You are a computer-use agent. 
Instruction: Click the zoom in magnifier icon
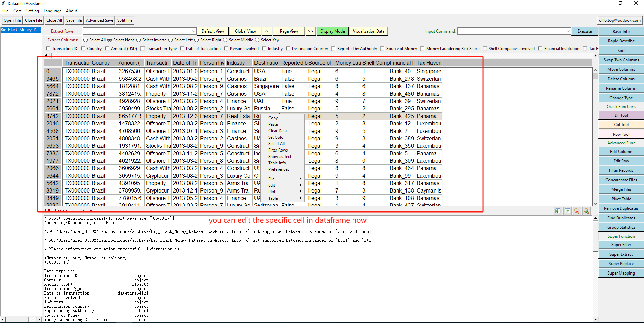point(586,211)
